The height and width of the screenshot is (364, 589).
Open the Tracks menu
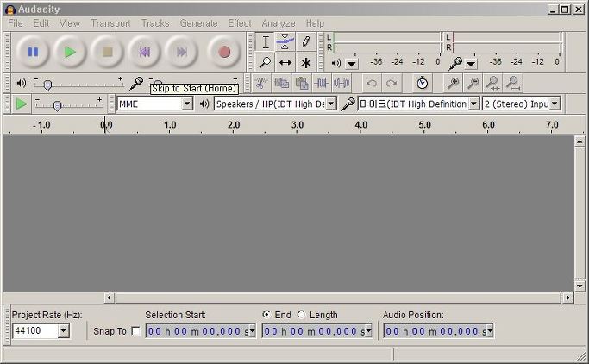click(155, 23)
